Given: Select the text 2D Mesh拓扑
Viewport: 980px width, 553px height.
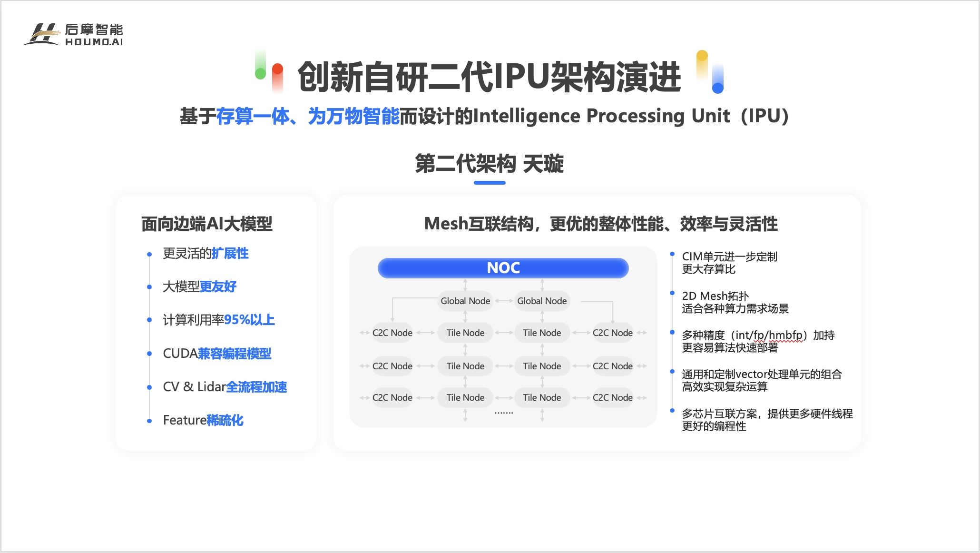Looking at the screenshot, I should click(715, 296).
